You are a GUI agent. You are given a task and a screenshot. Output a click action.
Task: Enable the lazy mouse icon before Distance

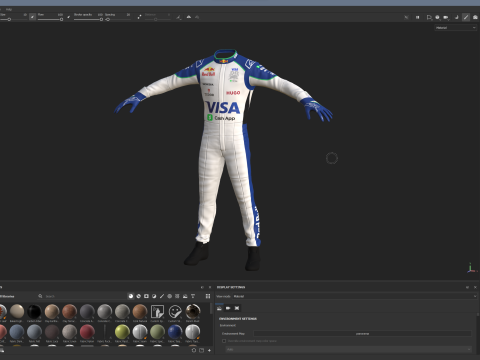[x=139, y=16]
